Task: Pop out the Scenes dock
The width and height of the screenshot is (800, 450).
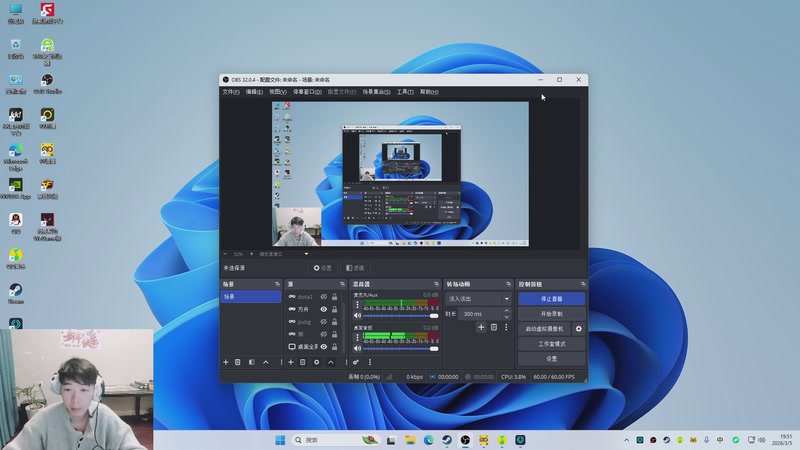Action: pyautogui.click(x=278, y=284)
